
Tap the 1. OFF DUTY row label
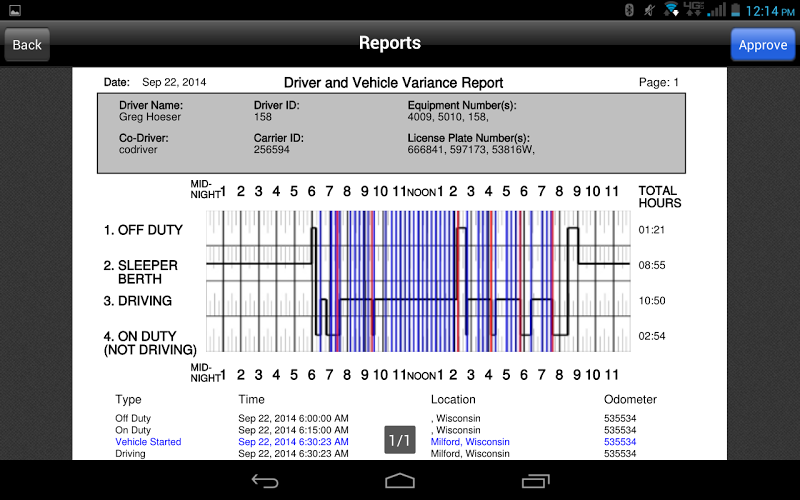[x=143, y=230]
